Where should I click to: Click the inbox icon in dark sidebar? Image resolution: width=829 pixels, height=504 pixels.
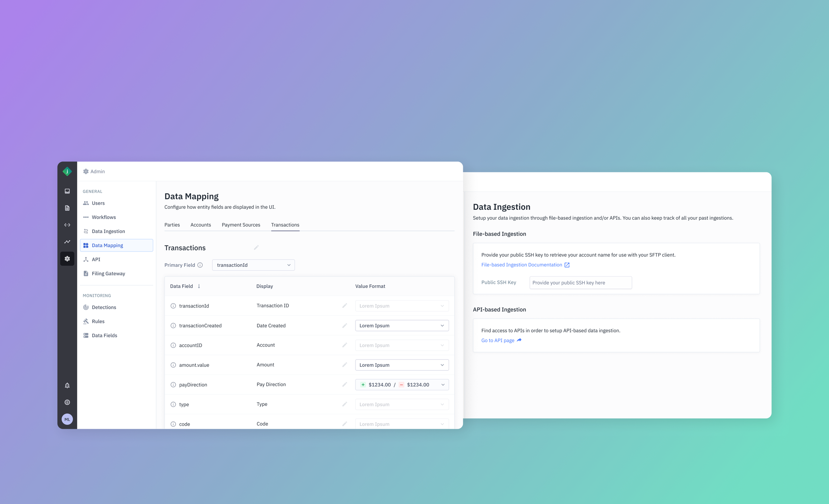(x=67, y=191)
